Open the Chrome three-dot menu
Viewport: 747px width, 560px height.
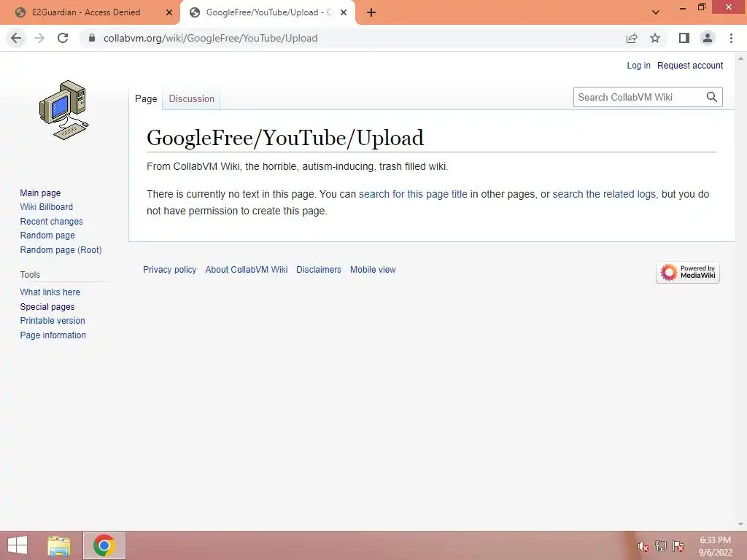731,38
